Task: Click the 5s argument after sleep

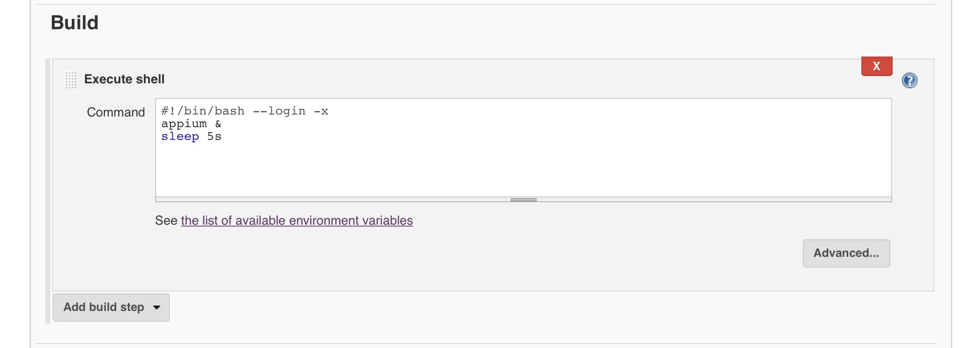Action: [214, 136]
